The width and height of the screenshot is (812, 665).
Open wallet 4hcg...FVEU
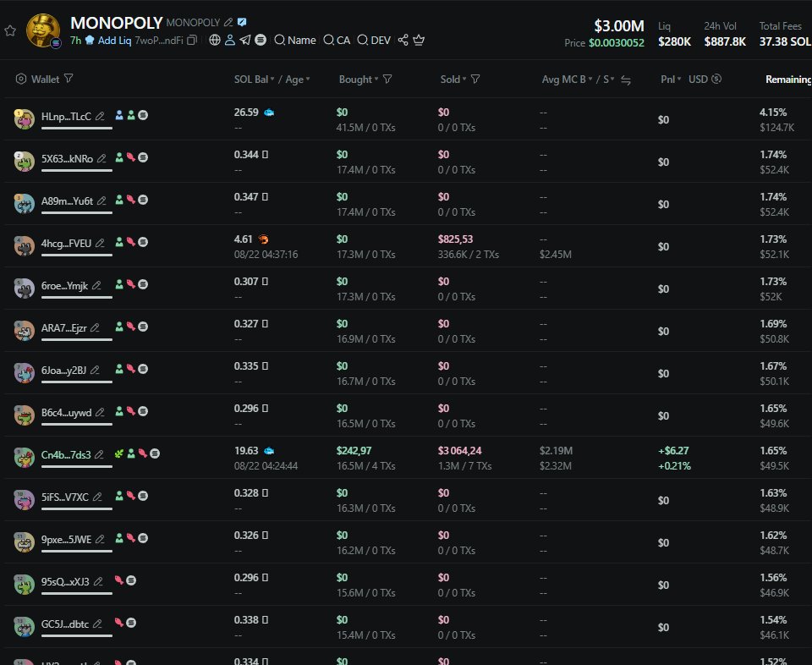pyautogui.click(x=66, y=243)
